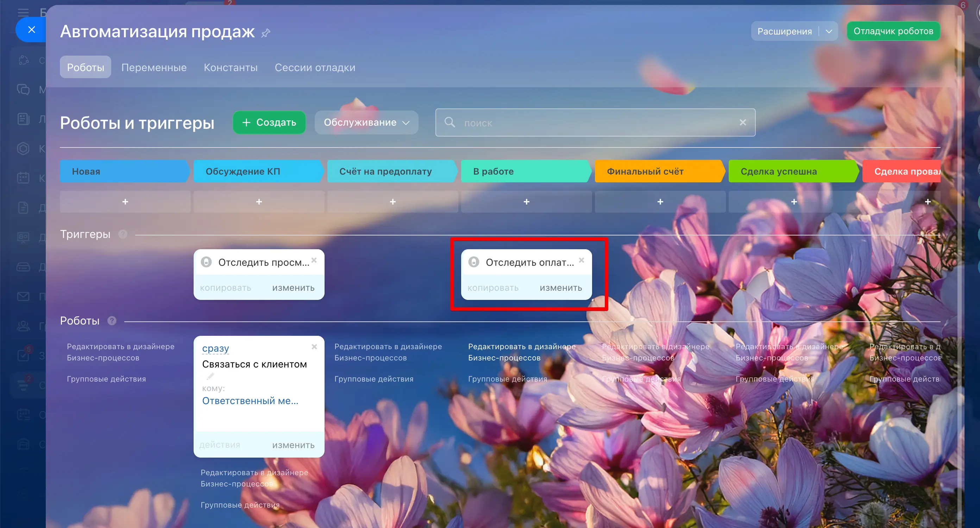Viewport: 980px width, 528px height.
Task: Click the green Создать button
Action: 269,122
